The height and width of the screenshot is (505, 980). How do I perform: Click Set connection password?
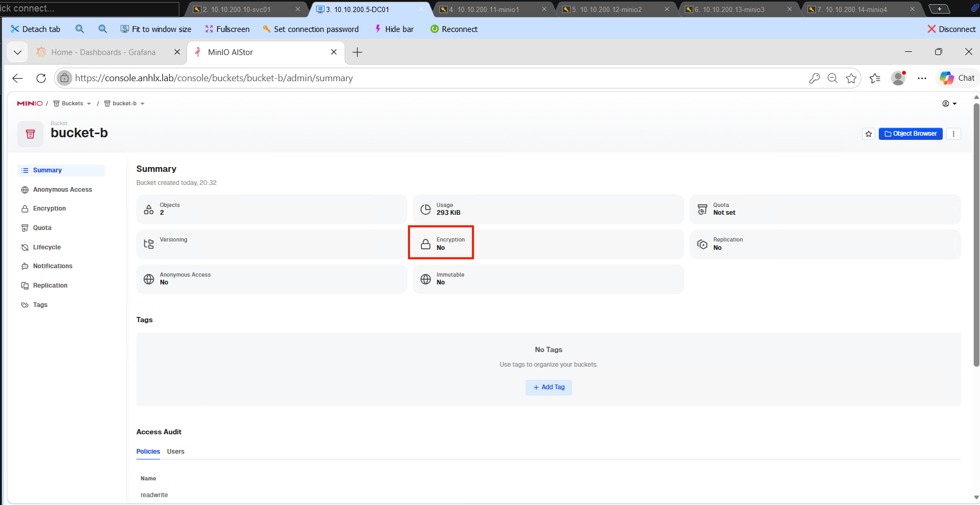click(x=310, y=29)
